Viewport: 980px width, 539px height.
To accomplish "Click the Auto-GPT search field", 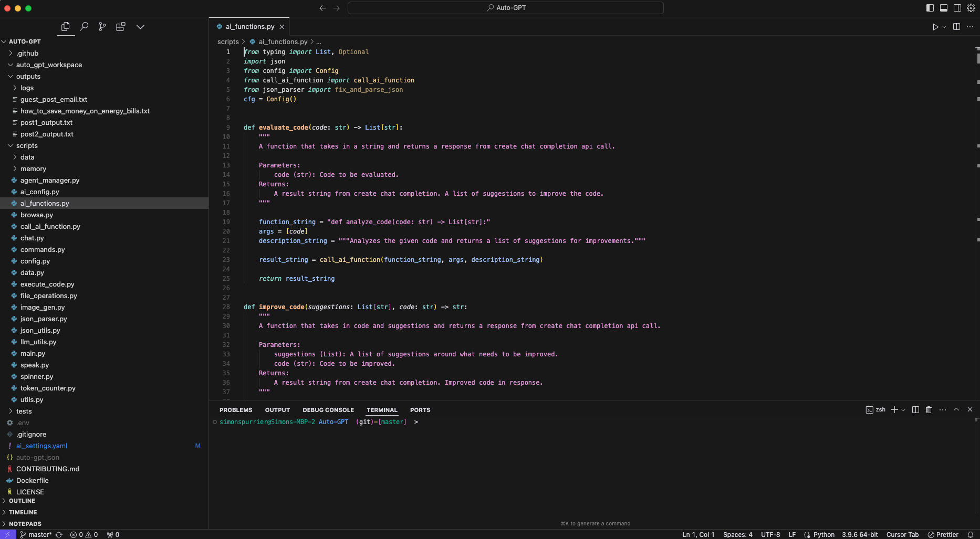I will [505, 8].
